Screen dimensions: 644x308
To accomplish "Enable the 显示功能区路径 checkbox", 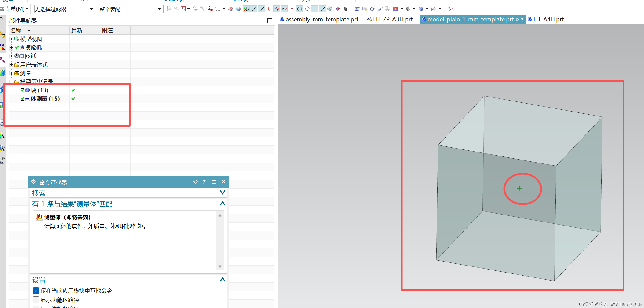I will (36, 300).
